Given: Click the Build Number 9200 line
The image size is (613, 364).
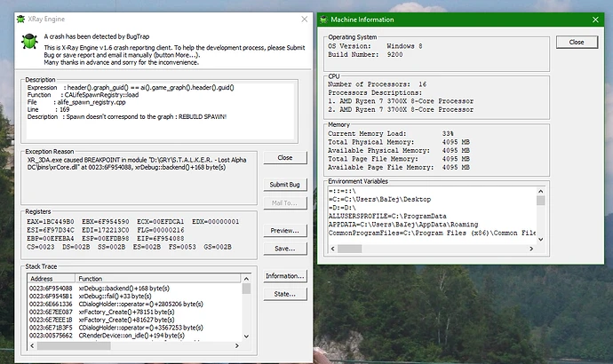Looking at the screenshot, I should point(365,55).
